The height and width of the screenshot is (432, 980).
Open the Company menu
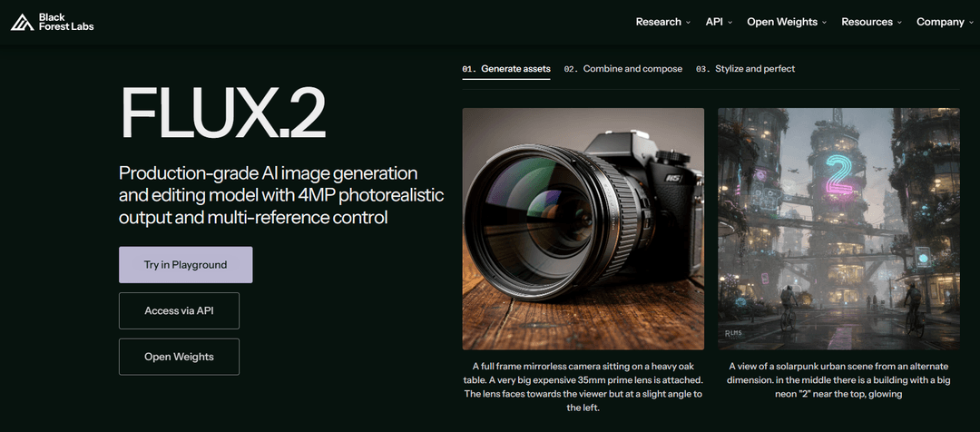click(x=945, y=22)
